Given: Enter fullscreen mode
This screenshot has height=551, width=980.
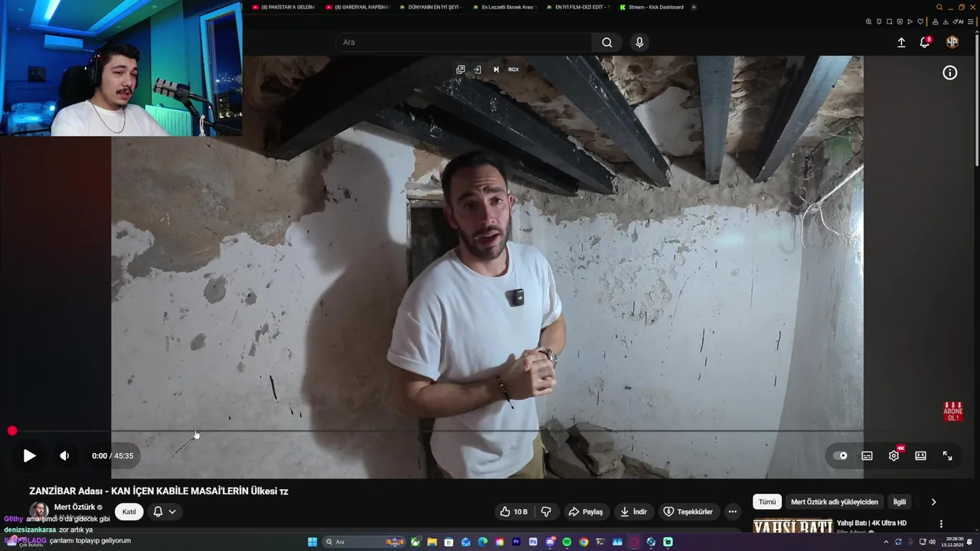Looking at the screenshot, I should [x=947, y=455].
